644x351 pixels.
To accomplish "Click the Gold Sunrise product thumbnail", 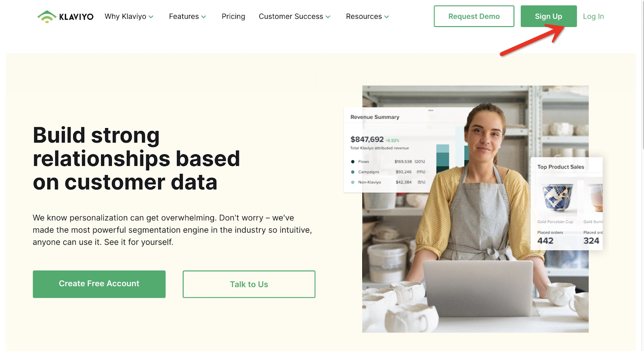I will [x=593, y=197].
